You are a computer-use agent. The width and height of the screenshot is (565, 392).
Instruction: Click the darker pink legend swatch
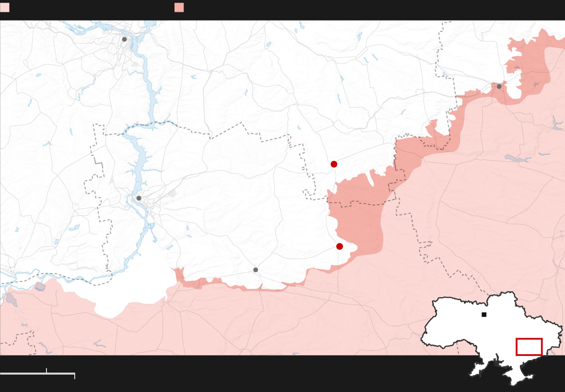pos(179,7)
